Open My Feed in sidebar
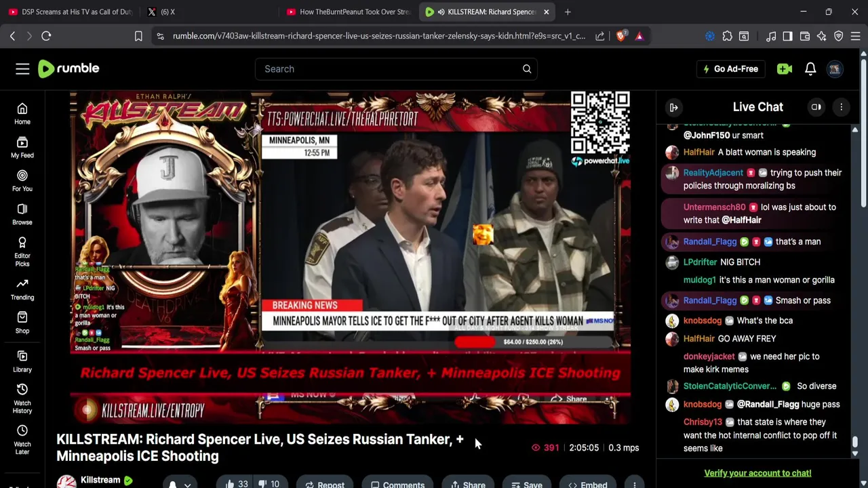Image resolution: width=868 pixels, height=488 pixels. (22, 147)
